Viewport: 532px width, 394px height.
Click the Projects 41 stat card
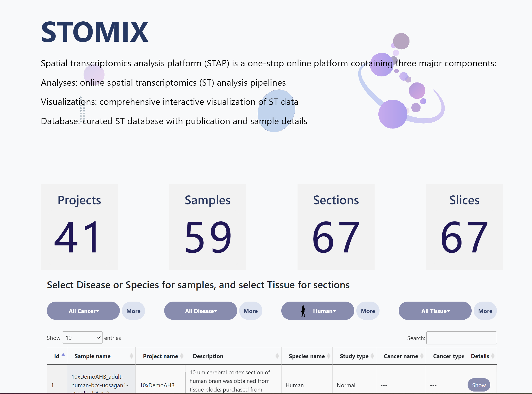pos(79,227)
